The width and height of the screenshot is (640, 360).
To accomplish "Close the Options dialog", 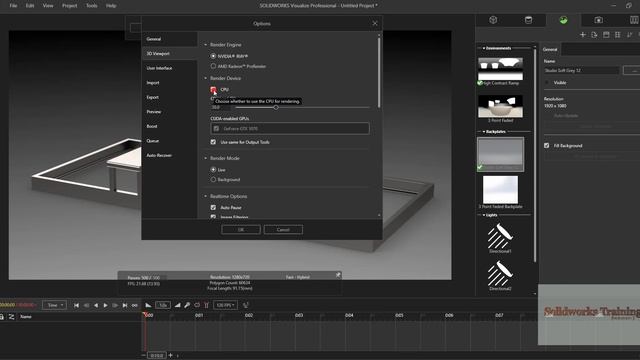I will coord(375,23).
